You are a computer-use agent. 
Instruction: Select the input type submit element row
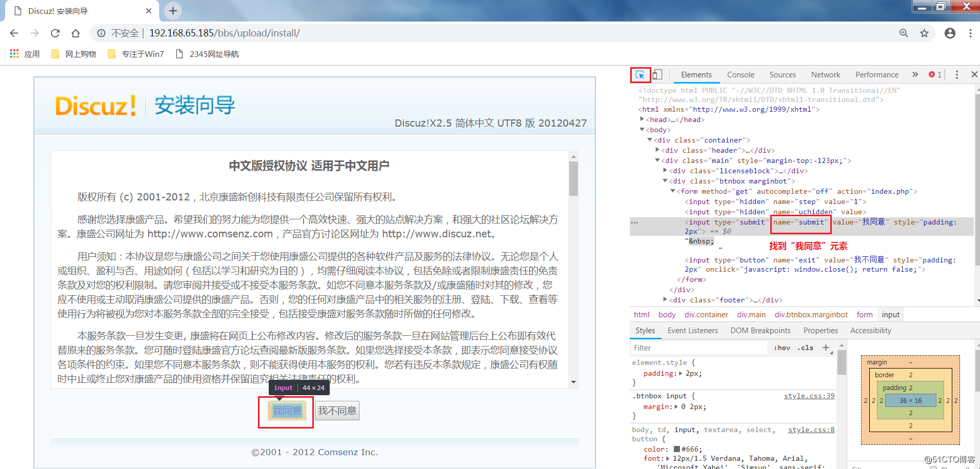click(802, 227)
